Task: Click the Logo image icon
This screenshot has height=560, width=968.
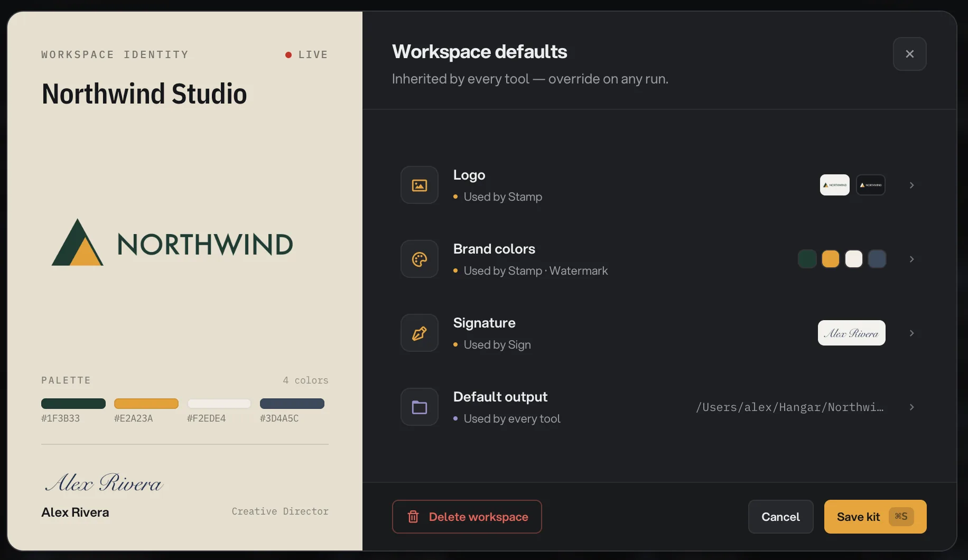Action: [420, 185]
